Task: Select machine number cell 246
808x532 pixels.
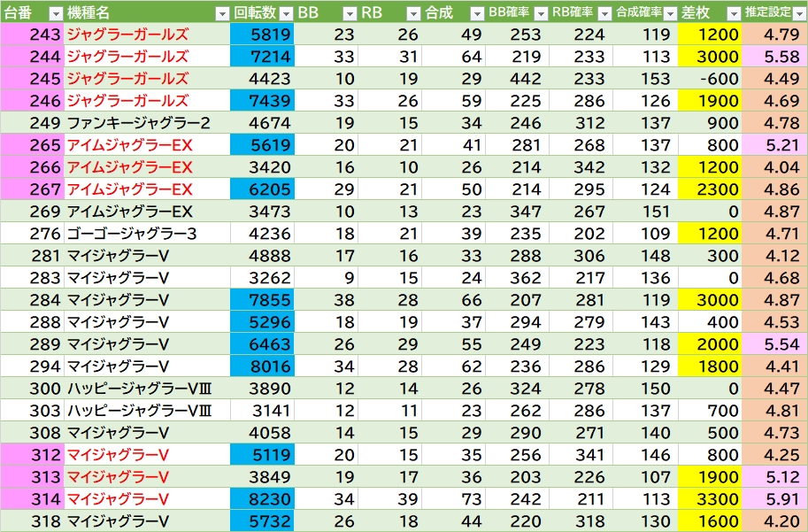Action: [x=32, y=101]
